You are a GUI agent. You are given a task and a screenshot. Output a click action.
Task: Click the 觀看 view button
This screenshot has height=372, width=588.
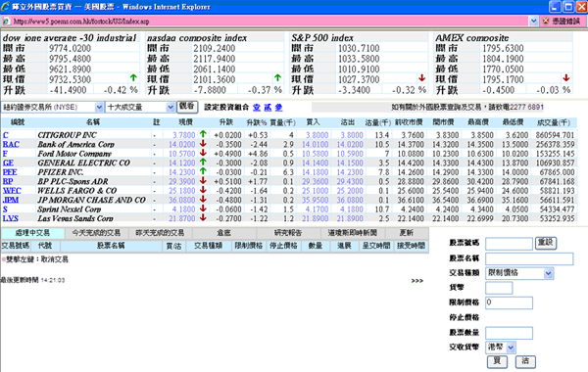[187, 107]
